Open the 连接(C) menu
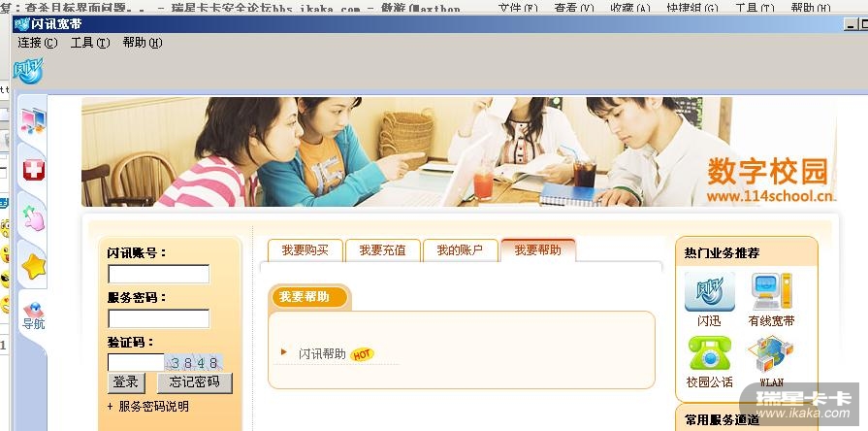This screenshot has height=431, width=868. pyautogui.click(x=38, y=43)
